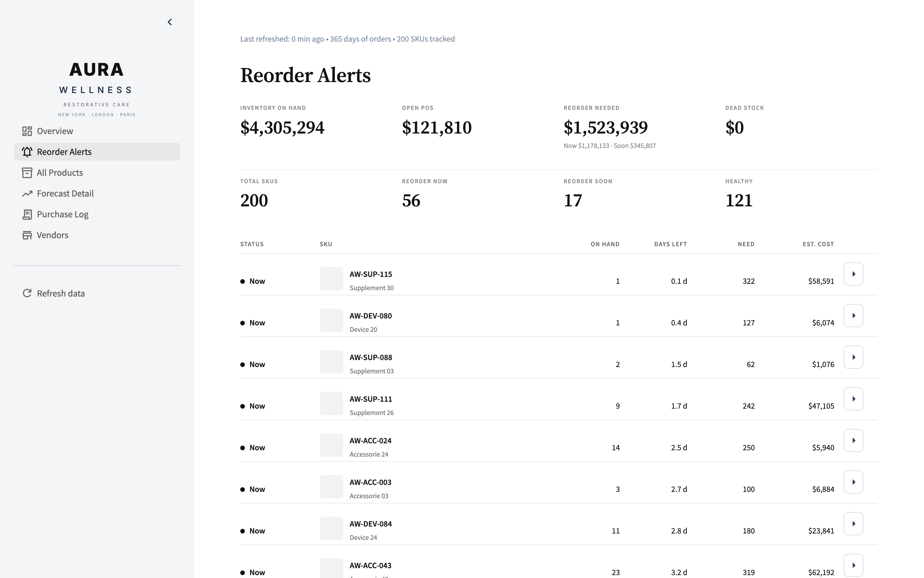Click the AW-SUP-111 product thumbnail
This screenshot has height=578, width=924.
(331, 404)
